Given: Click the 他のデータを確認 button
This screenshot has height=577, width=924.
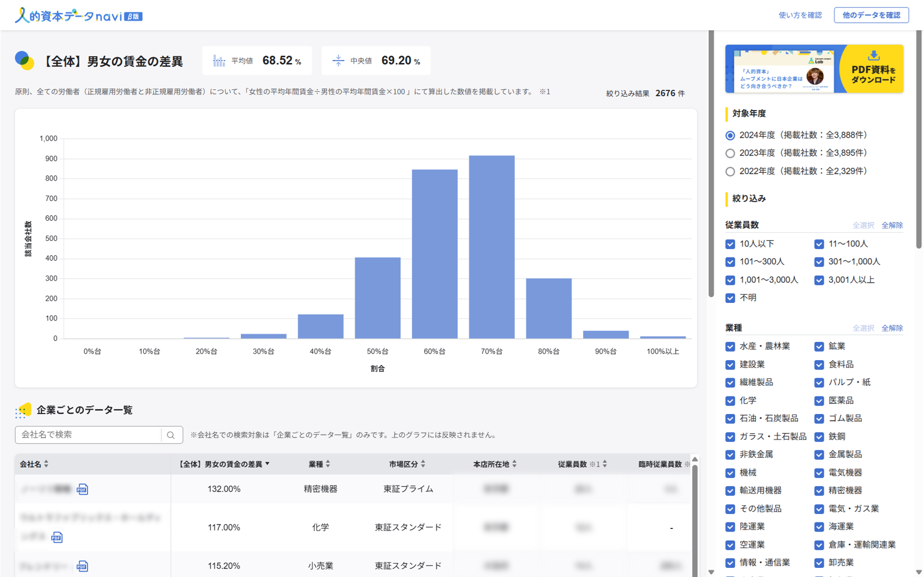Looking at the screenshot, I should pyautogui.click(x=871, y=15).
